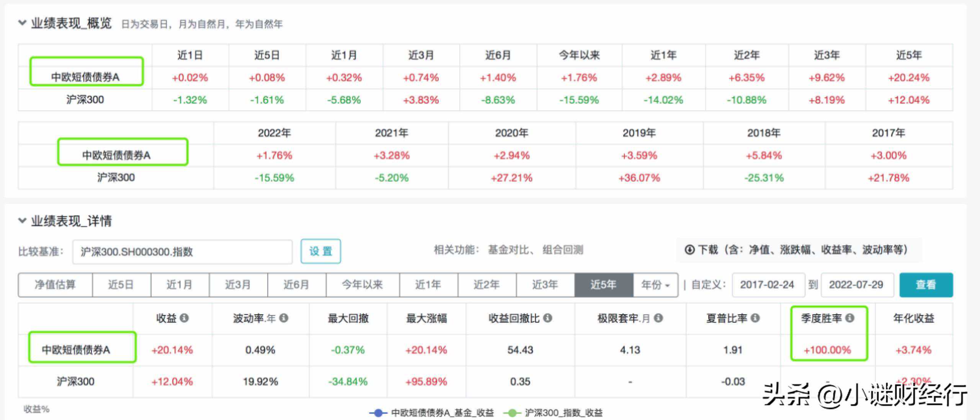Collapse the 业绩表现_概览 section
This screenshot has height=420, width=980.
click(22, 23)
